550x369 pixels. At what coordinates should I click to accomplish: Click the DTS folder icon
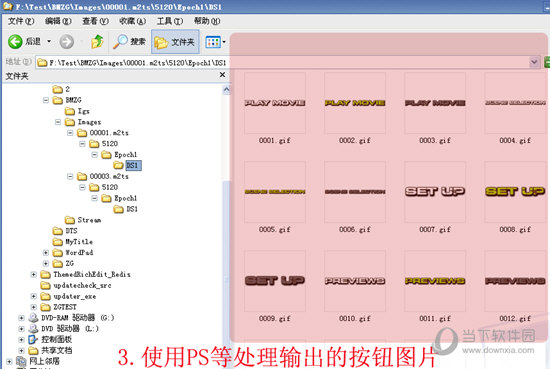click(58, 231)
